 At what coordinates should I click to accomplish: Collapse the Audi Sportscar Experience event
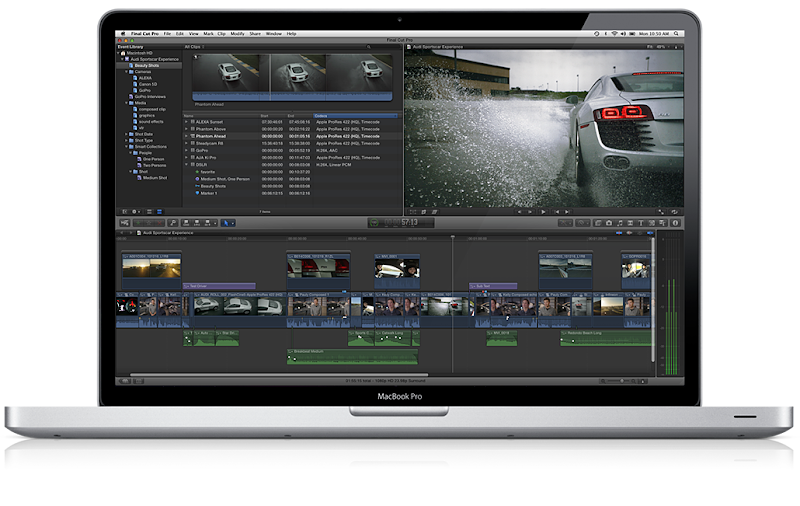(x=122, y=59)
